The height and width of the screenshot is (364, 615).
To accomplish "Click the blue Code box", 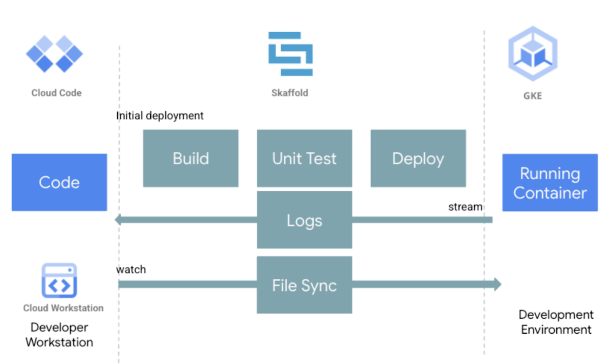I will point(59,182).
